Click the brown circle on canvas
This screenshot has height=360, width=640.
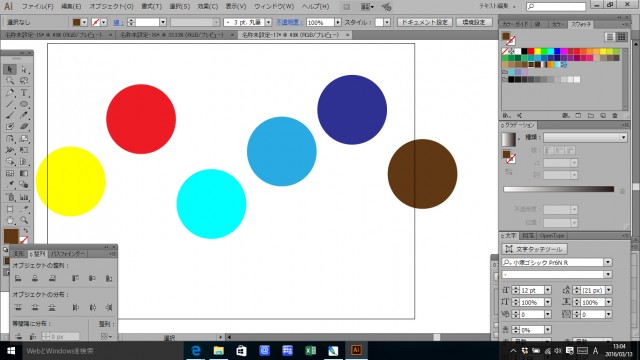422,174
